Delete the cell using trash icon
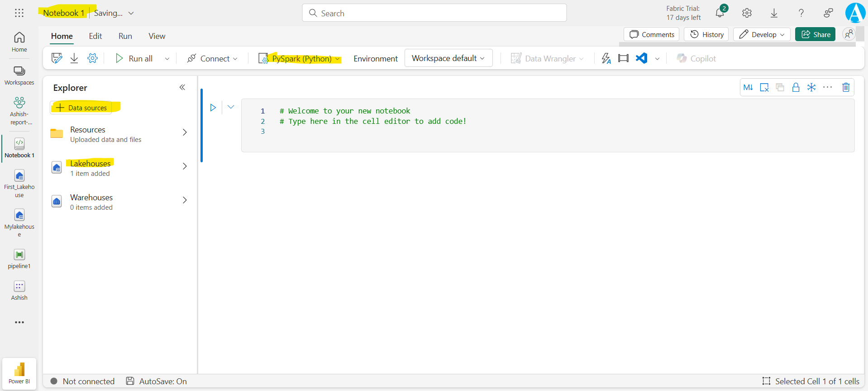This screenshot has height=391, width=868. click(x=845, y=87)
